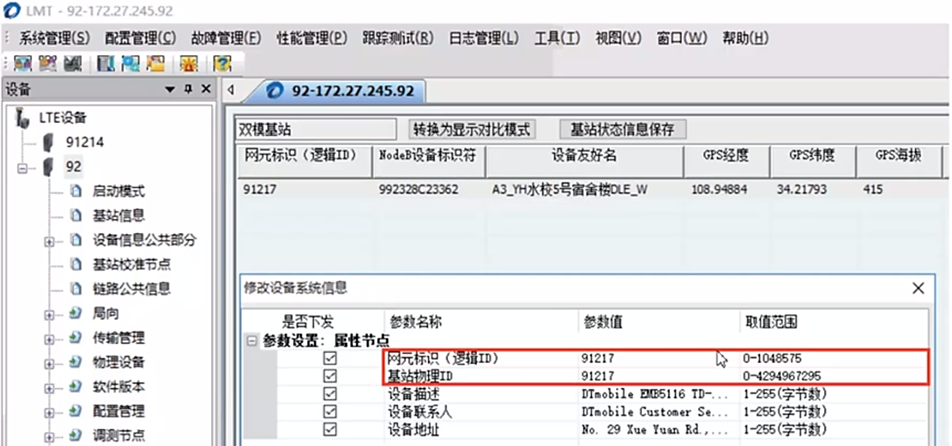Viewport: 952px width, 446px height.
Task: Click the page icon beside 启动模式
Action: [x=76, y=191]
